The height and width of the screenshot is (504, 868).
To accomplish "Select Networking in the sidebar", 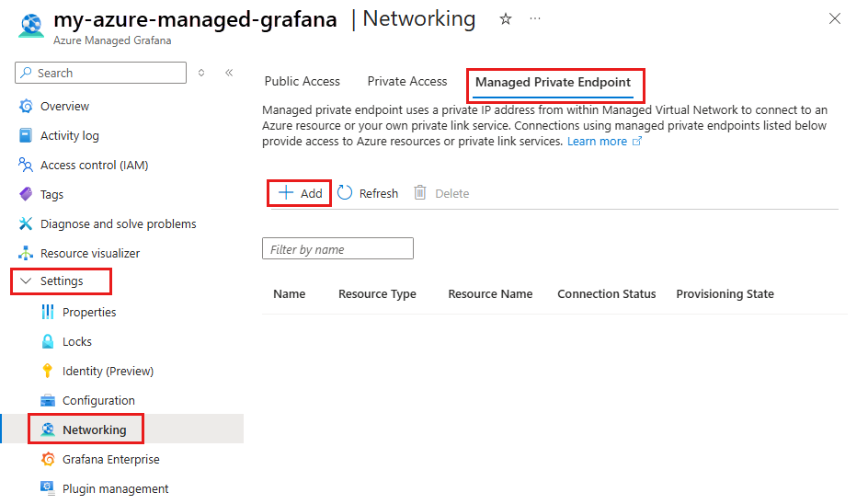I will [94, 430].
